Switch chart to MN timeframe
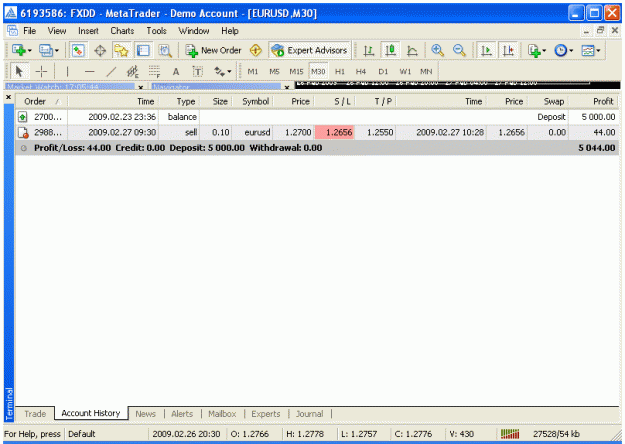Image resolution: width=625 pixels, height=444 pixels. click(x=426, y=72)
